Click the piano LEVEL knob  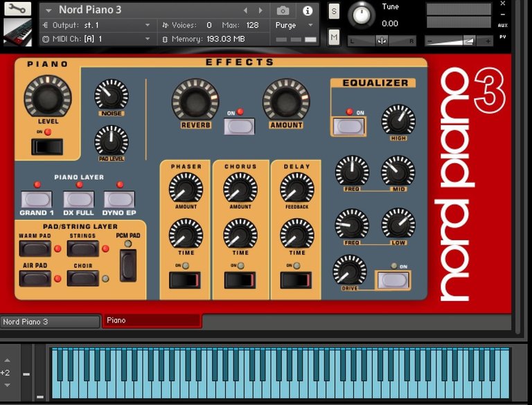48,96
